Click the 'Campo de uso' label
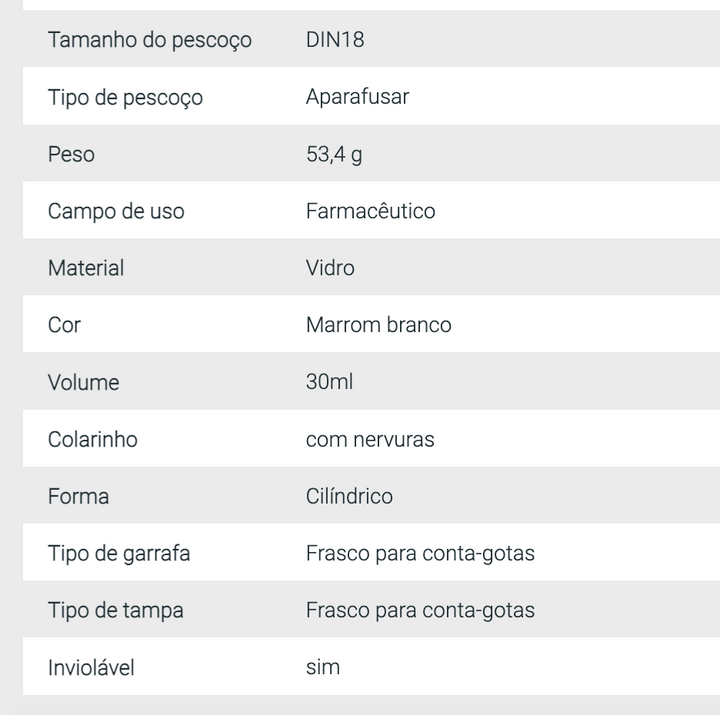Screen dimensions: 720x715 116,212
